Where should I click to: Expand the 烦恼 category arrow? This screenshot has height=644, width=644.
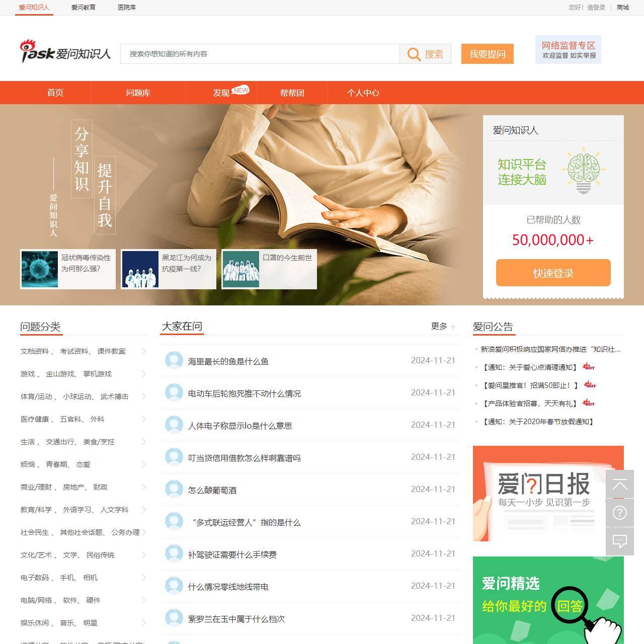tap(144, 464)
